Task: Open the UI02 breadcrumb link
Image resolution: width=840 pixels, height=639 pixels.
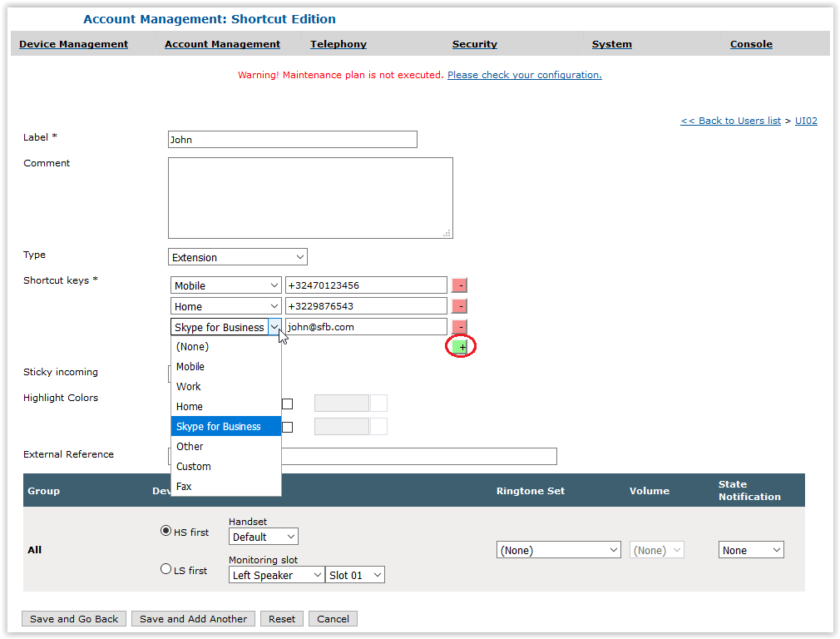Action: 806,121
